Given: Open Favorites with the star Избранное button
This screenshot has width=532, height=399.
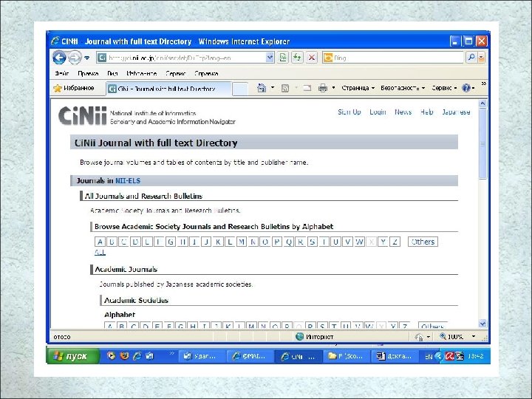Looking at the screenshot, I should [74, 88].
